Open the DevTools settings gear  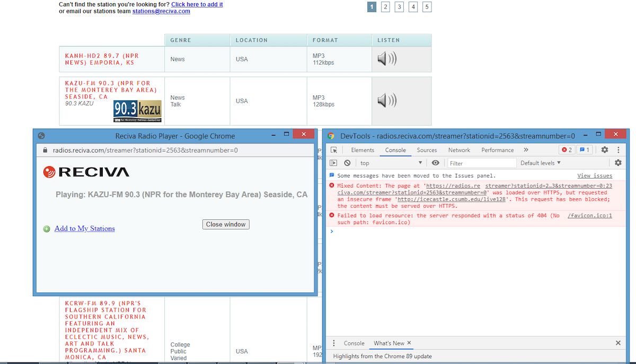pyautogui.click(x=605, y=150)
